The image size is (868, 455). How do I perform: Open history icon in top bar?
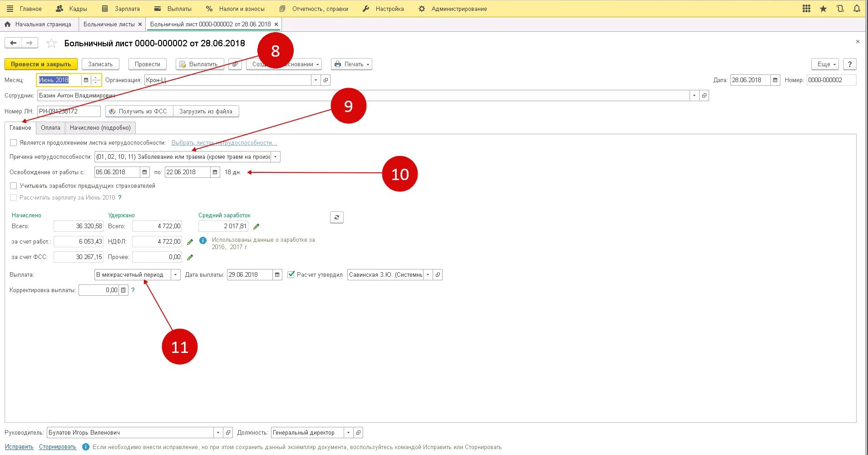[x=840, y=9]
